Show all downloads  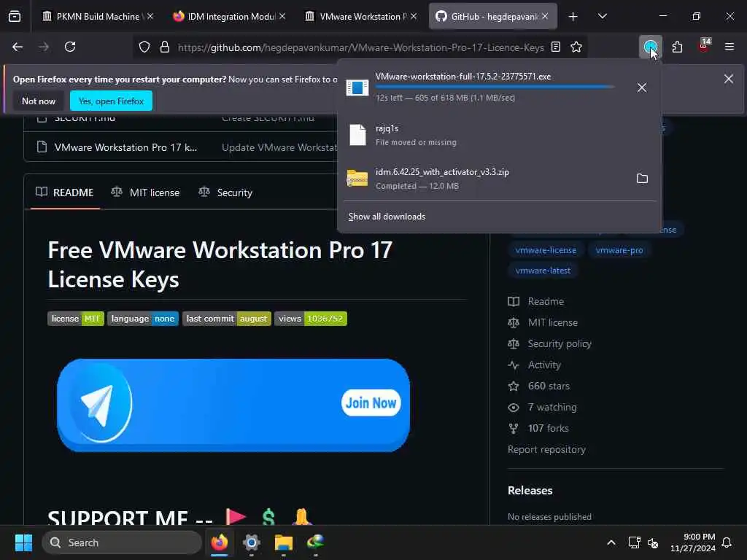coord(387,217)
